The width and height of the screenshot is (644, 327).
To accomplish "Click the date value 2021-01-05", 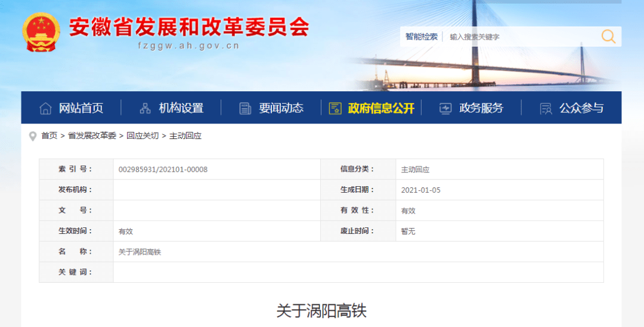I will tap(420, 190).
